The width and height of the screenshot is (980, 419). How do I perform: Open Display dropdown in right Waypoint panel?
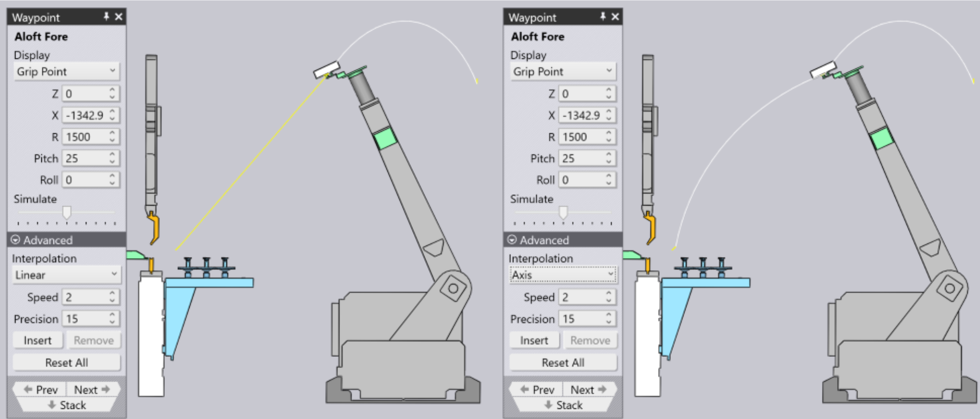[x=563, y=71]
